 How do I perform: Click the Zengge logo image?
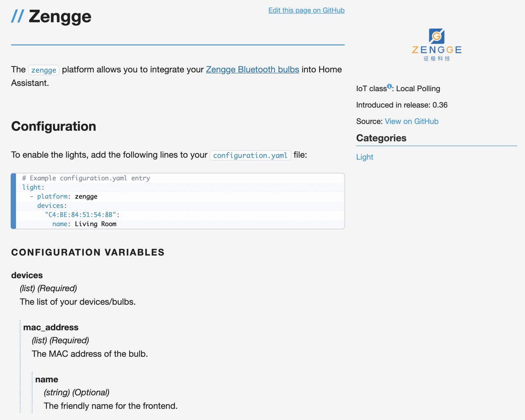point(436,45)
